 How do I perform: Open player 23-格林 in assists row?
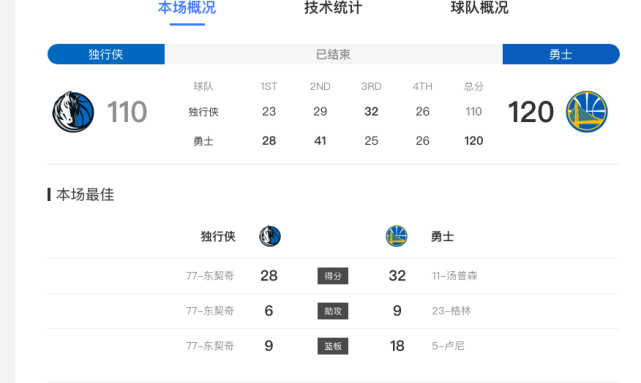point(451,311)
